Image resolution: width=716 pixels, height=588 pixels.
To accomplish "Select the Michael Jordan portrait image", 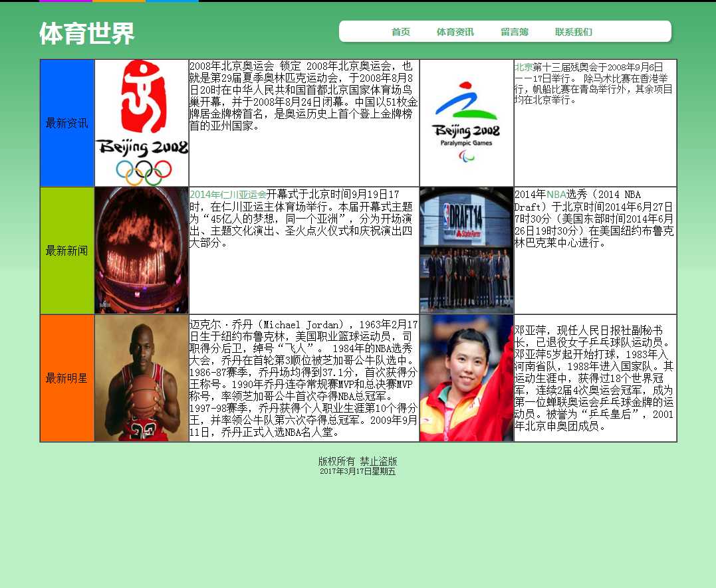I will [x=142, y=378].
